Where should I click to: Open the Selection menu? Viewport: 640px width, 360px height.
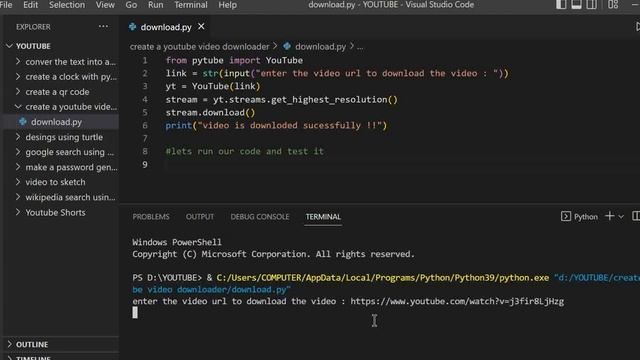click(x=67, y=5)
